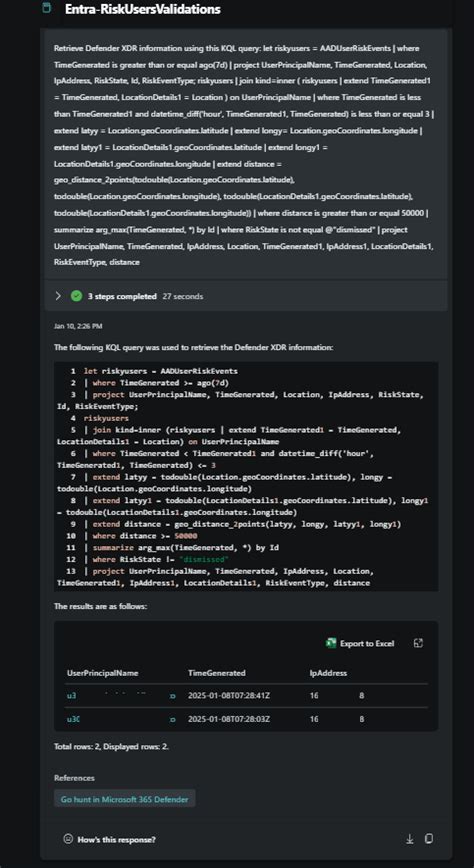Image resolution: width=474 pixels, height=868 pixels.
Task: Click the Export to Excel button
Action: coord(360,643)
